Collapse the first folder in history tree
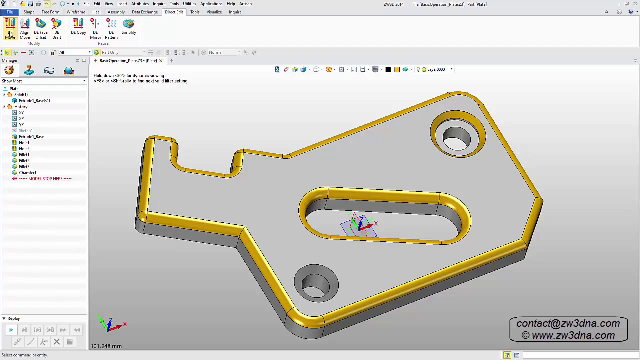Image resolution: width=640 pixels, height=360 pixels. click(4, 94)
